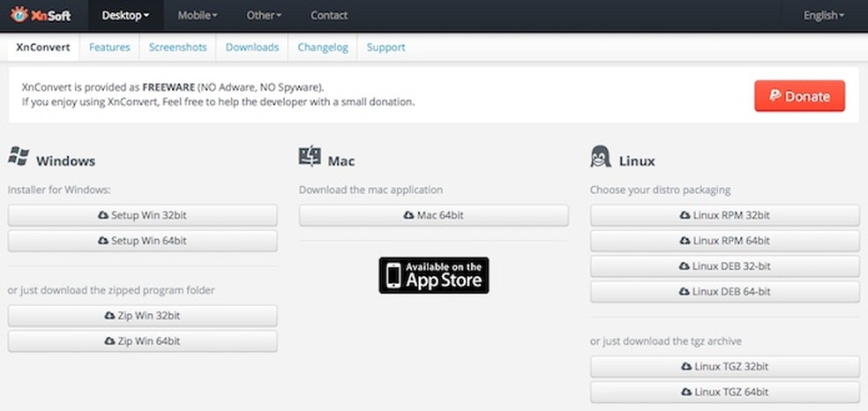Download Linux TGZ 32bit archive
Screen dimensions: 868x411
pyautogui.click(x=724, y=367)
